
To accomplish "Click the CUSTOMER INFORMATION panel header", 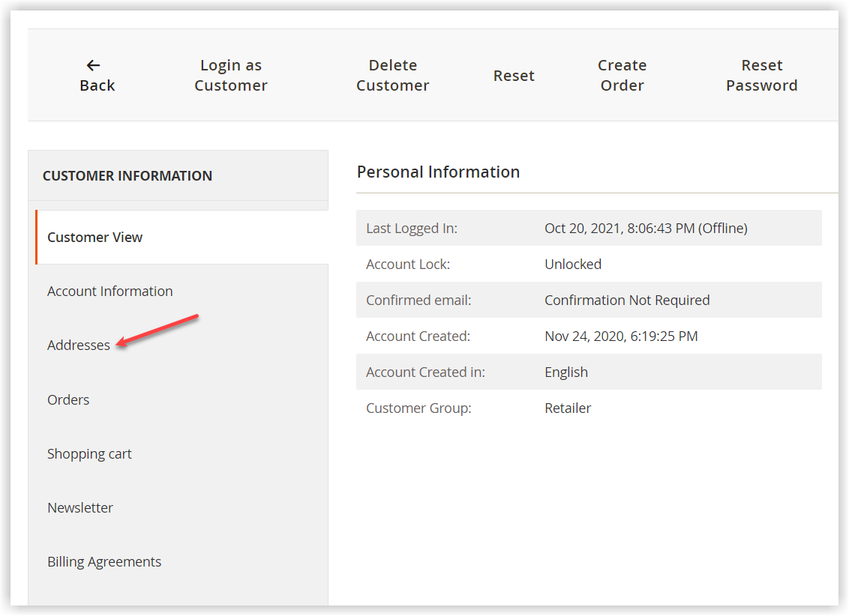I will point(128,175).
